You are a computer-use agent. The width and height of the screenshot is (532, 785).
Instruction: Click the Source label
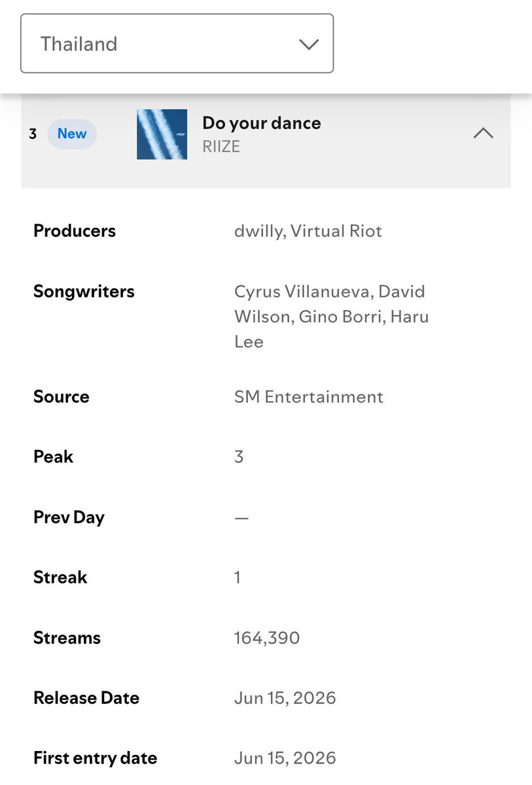[x=62, y=396]
